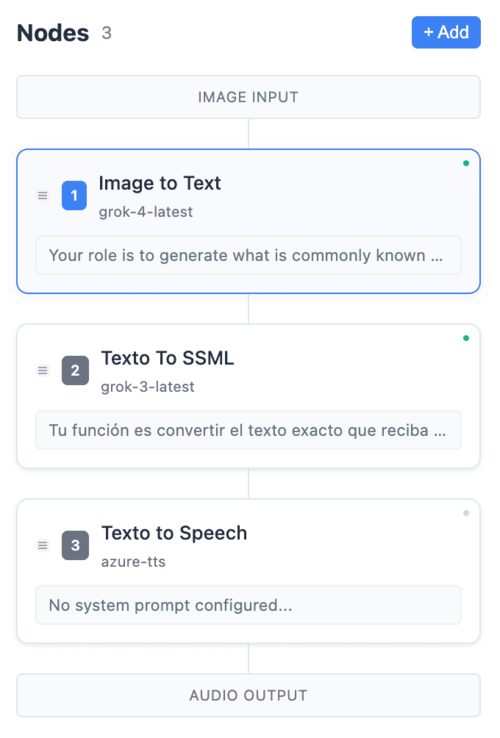Select the gray number 2 badge
The height and width of the screenshot is (738, 500).
pyautogui.click(x=75, y=370)
